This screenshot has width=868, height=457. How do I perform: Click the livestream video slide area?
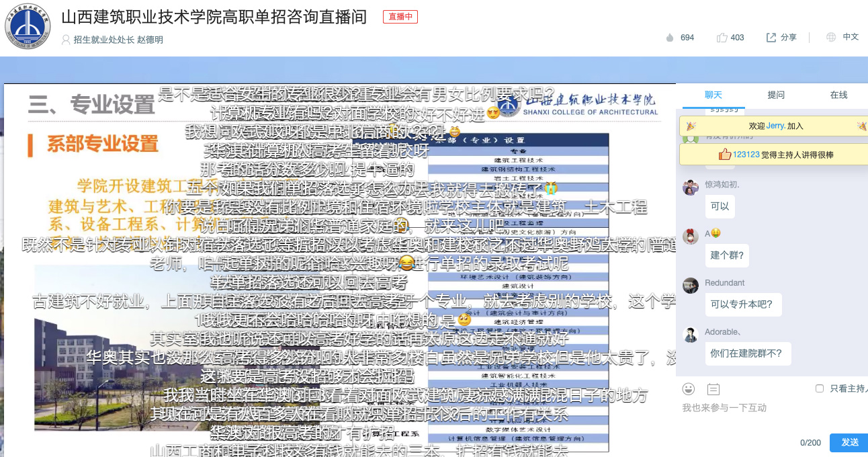340,269
